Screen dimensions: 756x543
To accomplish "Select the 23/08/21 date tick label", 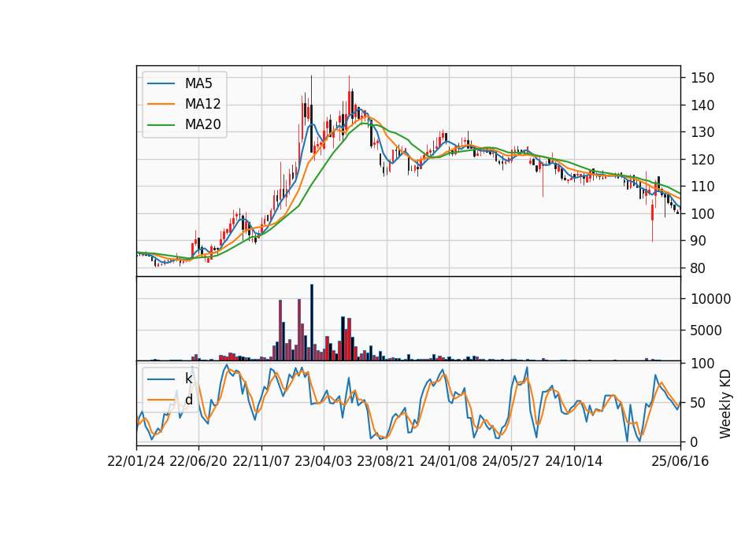I will (x=386, y=461).
